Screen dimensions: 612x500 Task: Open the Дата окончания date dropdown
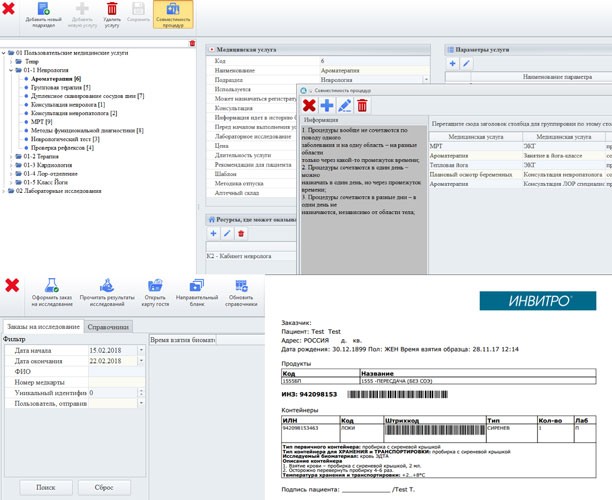pos(140,360)
